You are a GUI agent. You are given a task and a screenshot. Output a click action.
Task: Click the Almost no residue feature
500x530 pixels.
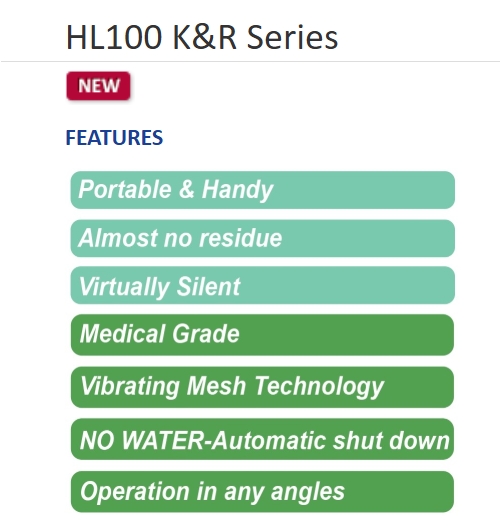click(x=262, y=238)
